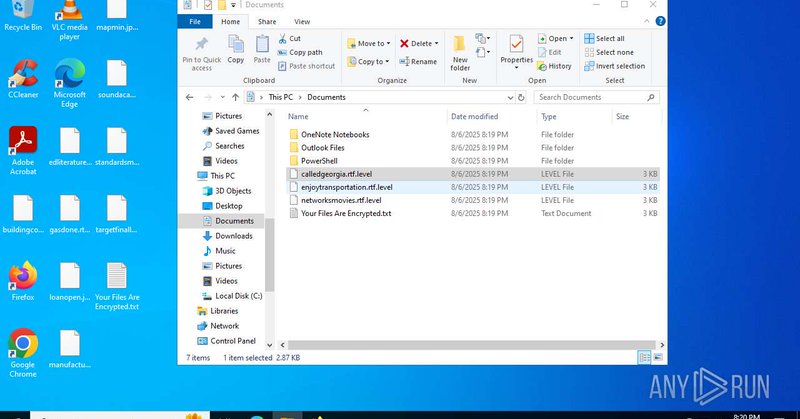Switch to large icons view icon
Screen dimensions: 800x419
coord(658,357)
